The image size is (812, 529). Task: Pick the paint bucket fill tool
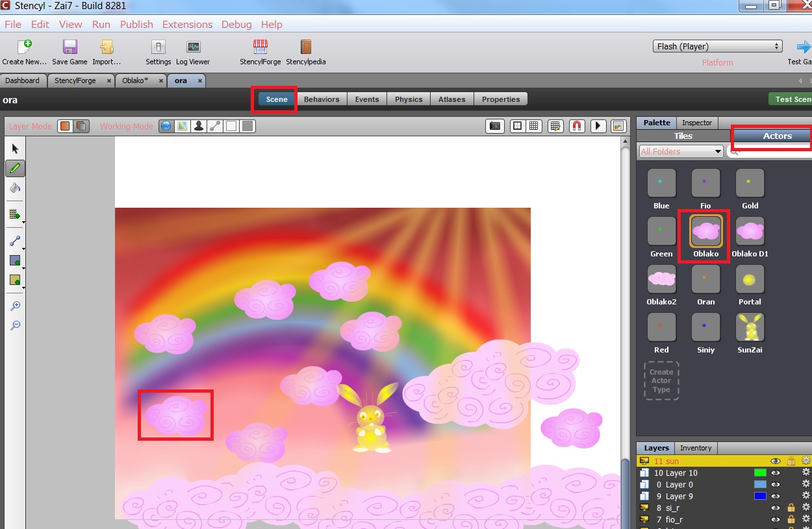click(x=16, y=188)
